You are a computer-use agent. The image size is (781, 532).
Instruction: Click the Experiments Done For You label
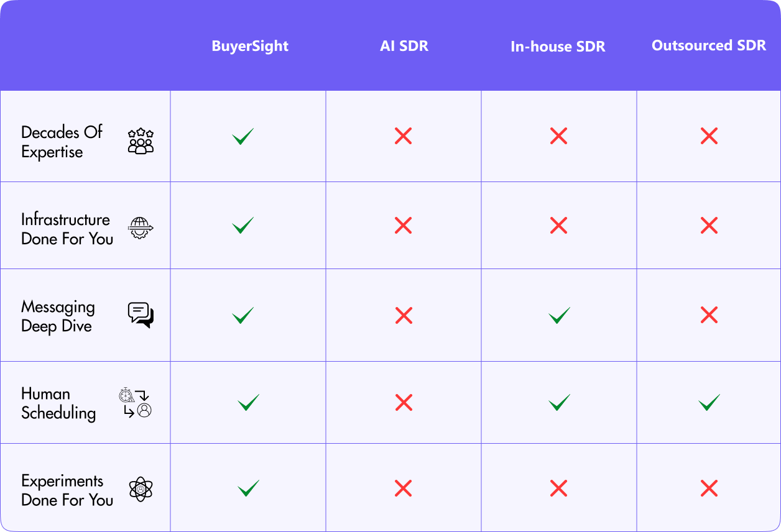coord(67,490)
